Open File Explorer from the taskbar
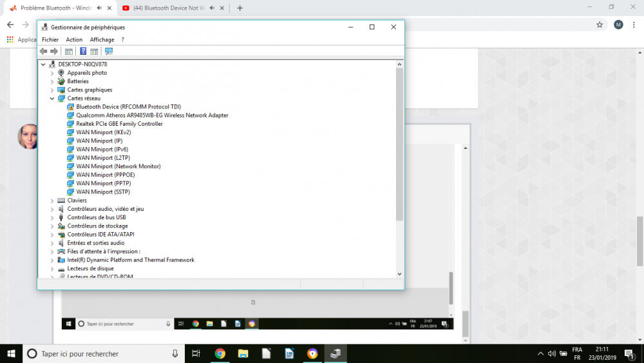The height and width of the screenshot is (363, 644). pyautogui.click(x=243, y=353)
